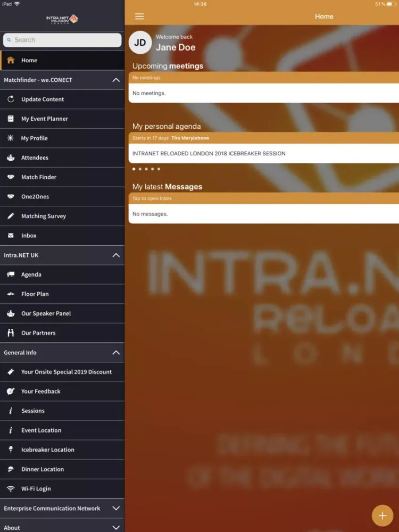Open the One2Ones entry
The width and height of the screenshot is (399, 532).
pyautogui.click(x=62, y=196)
